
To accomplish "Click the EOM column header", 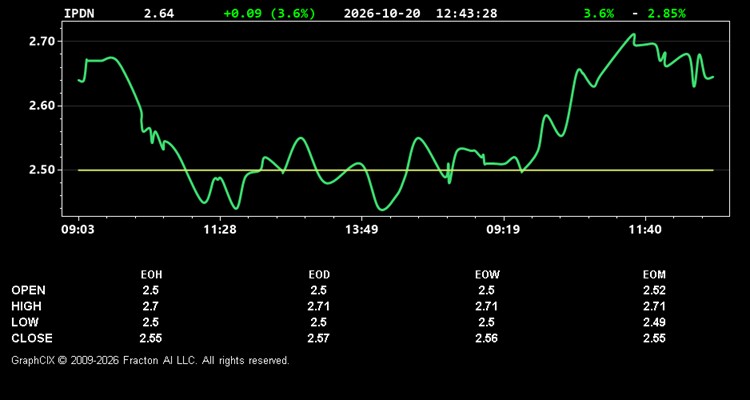I will [x=654, y=275].
